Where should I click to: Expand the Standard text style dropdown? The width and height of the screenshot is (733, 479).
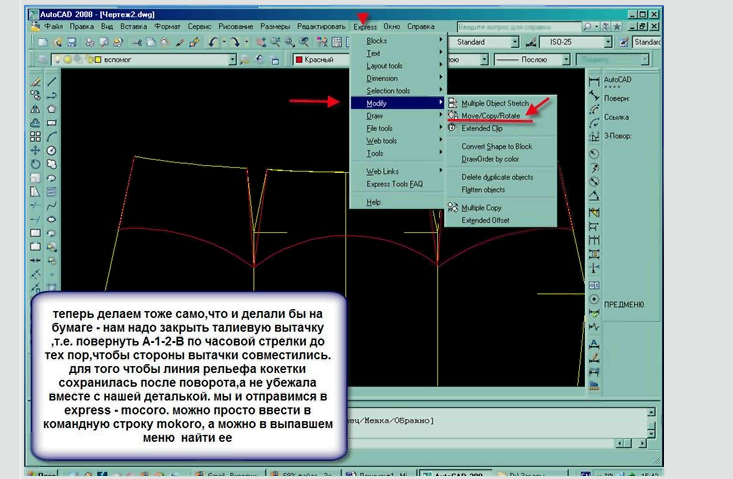514,43
